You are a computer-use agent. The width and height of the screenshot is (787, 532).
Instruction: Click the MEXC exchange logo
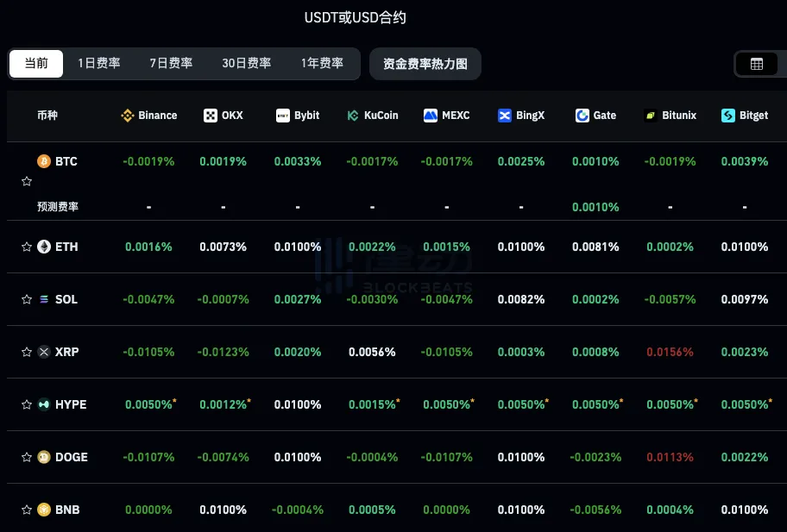click(x=431, y=116)
